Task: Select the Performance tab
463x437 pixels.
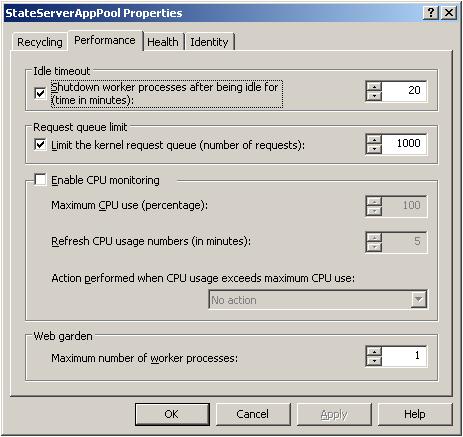Action: click(105, 41)
